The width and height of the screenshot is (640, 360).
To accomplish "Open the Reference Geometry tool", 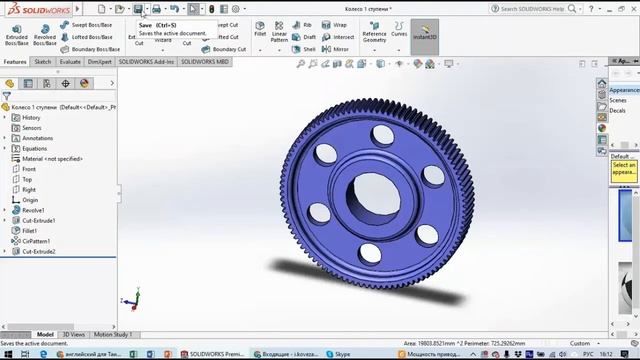I will pyautogui.click(x=374, y=32).
